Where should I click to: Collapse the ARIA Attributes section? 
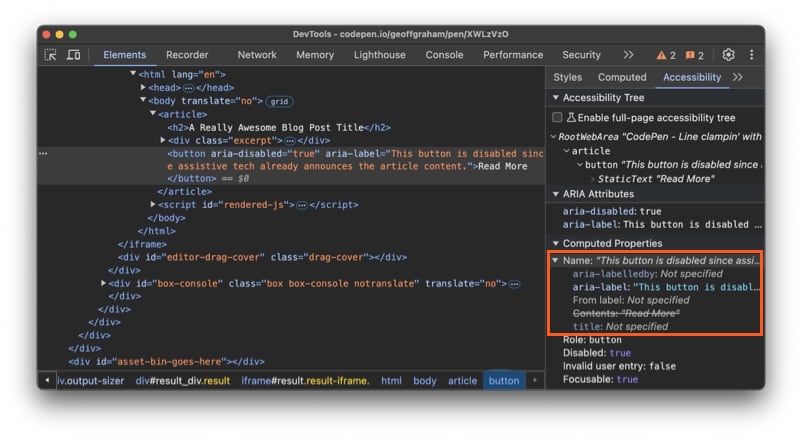556,194
